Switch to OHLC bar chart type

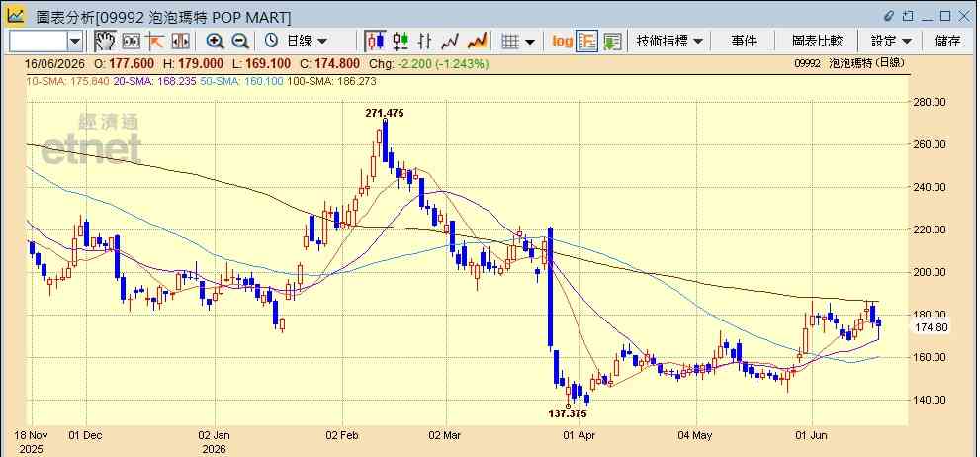click(x=425, y=42)
